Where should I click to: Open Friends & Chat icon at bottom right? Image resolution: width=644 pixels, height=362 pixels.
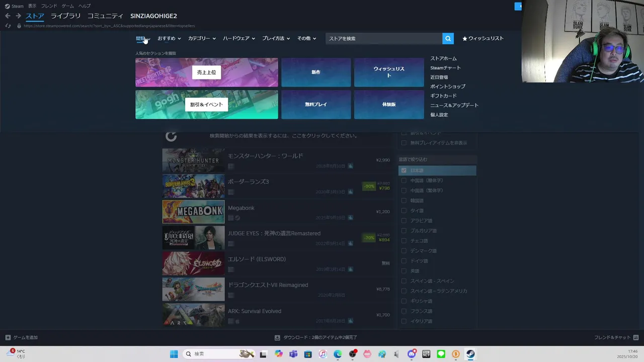tap(636, 337)
